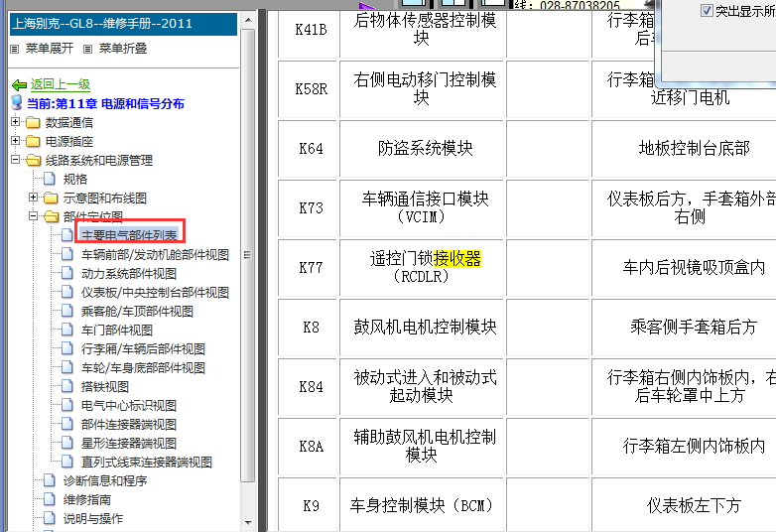Click the 搭铁视图 page icon
776x532 pixels.
(67, 386)
